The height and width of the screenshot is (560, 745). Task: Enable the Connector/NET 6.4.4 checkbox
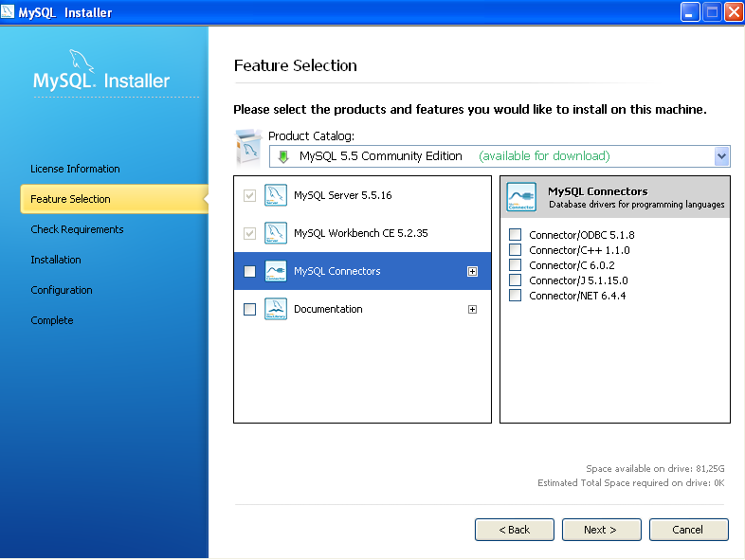515,296
